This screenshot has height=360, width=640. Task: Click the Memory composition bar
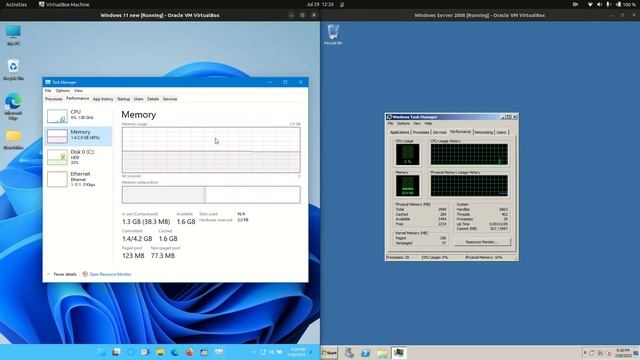click(x=211, y=195)
